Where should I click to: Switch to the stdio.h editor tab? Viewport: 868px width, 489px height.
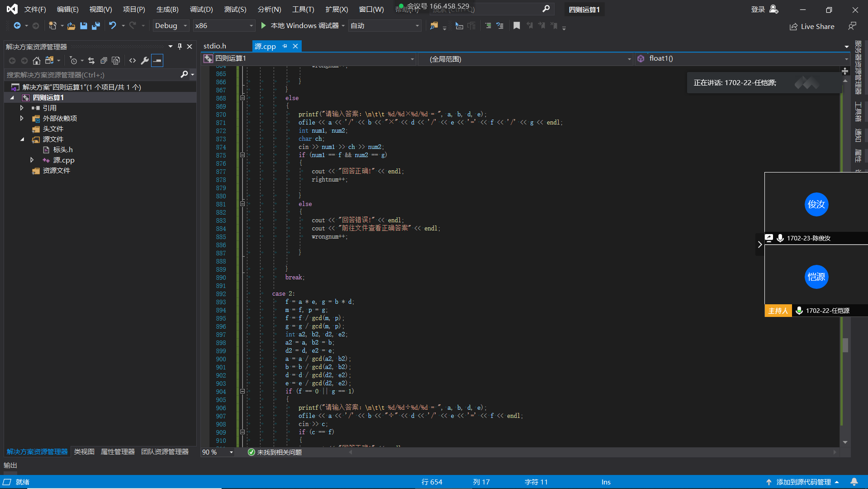tap(215, 46)
